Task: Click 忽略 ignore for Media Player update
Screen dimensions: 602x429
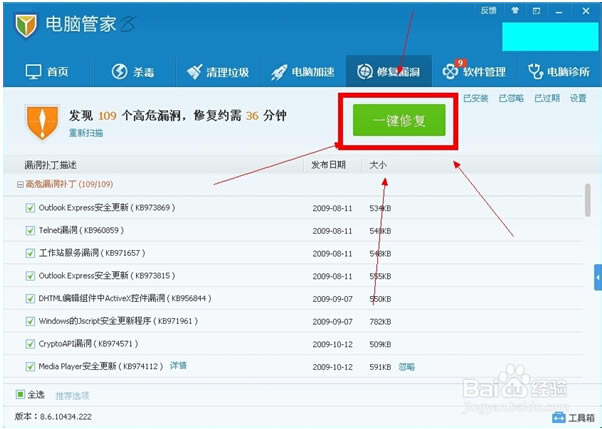Action: coord(407,367)
